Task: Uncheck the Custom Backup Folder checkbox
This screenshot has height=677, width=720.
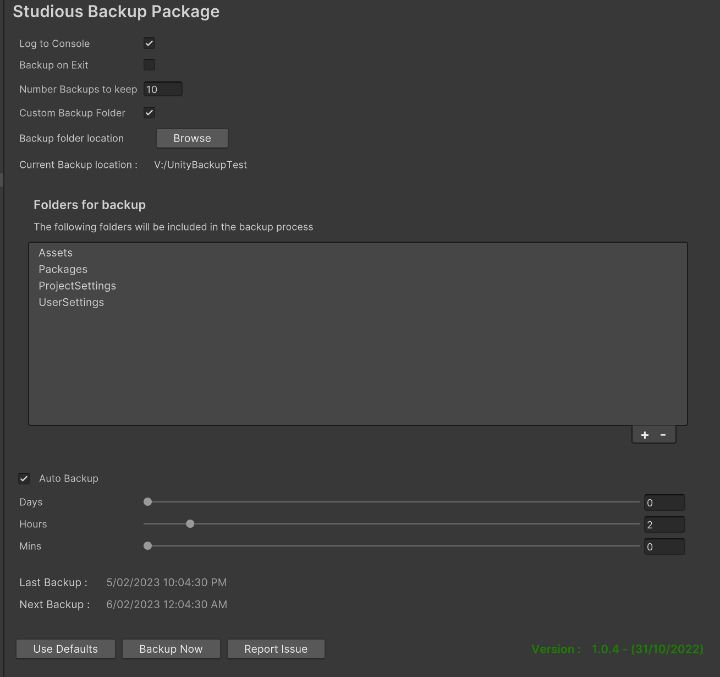Action: (149, 113)
